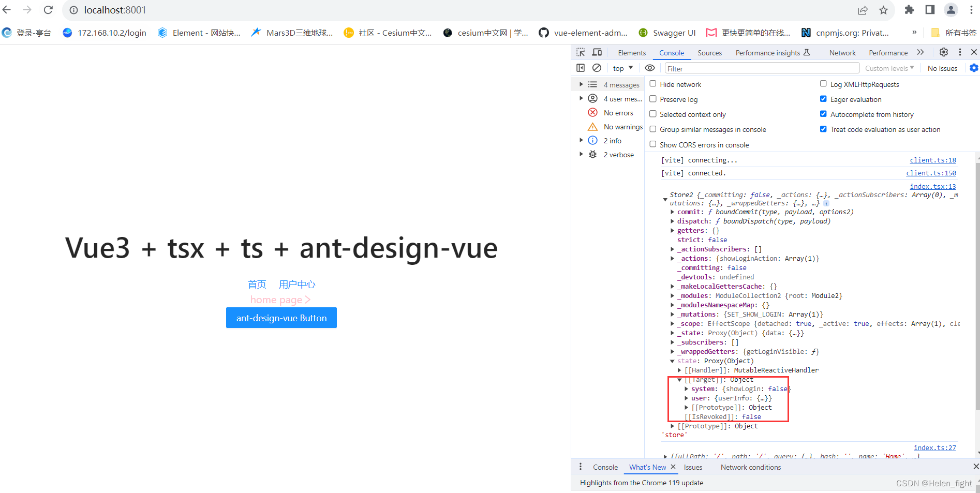Open the extensions puzzle icon
Screen dimensions: 980x493
(x=909, y=10)
